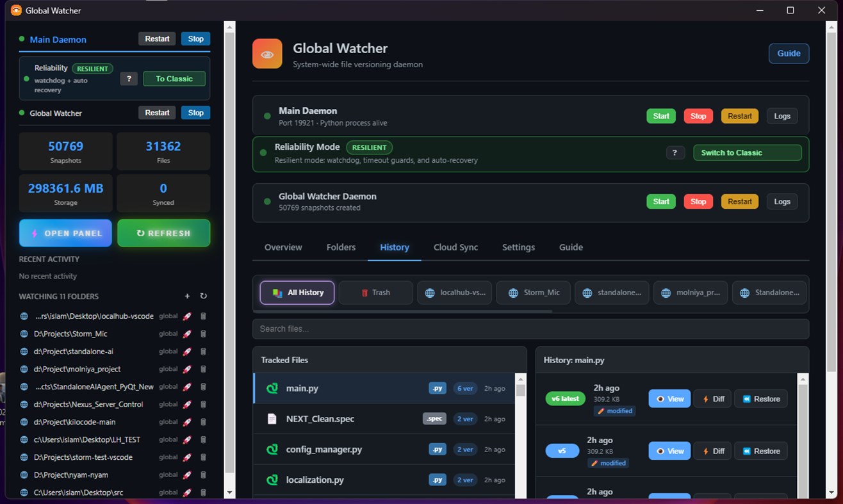Click rocket icon for storm-test-vscode
The width and height of the screenshot is (843, 504).
[x=187, y=457]
